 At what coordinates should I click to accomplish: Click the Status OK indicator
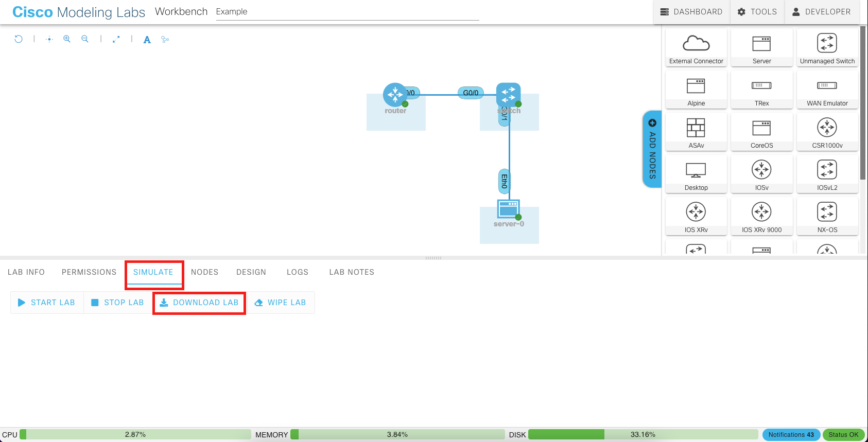843,435
